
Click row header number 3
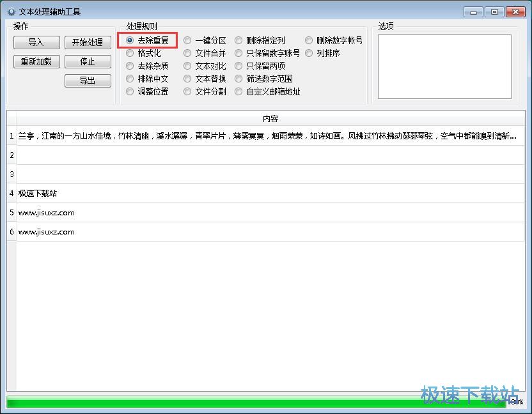click(x=12, y=174)
